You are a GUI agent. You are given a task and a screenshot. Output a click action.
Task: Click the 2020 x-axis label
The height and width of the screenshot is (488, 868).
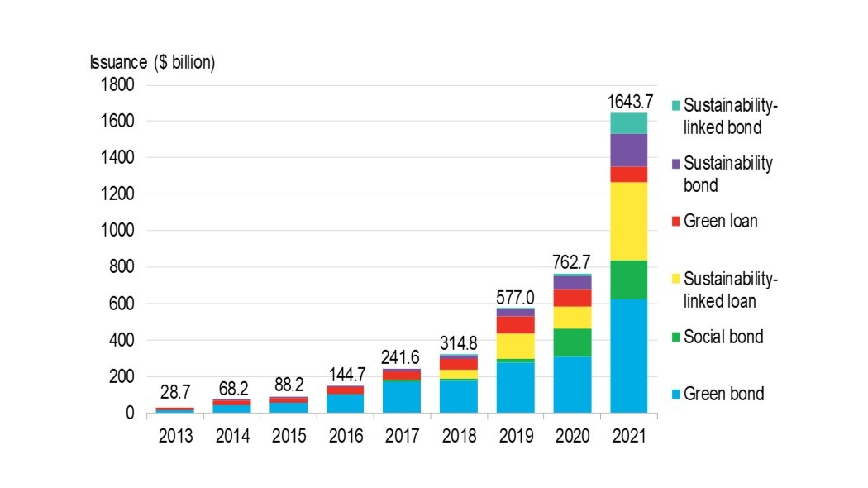click(x=572, y=436)
